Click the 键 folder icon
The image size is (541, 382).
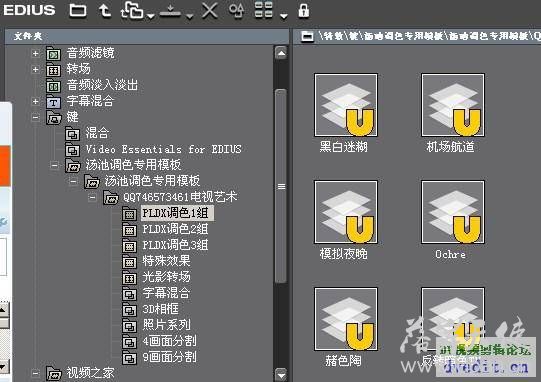tap(53, 118)
